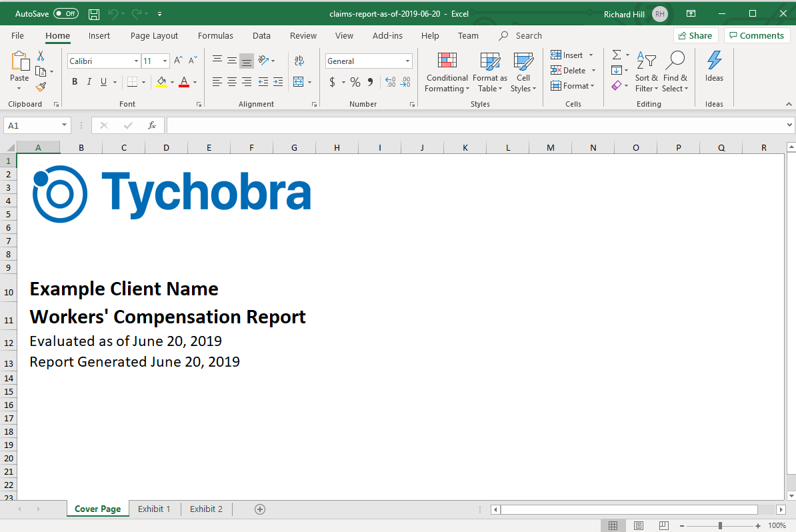Click the Save disk icon
The width and height of the screenshot is (796, 532).
tap(94, 14)
